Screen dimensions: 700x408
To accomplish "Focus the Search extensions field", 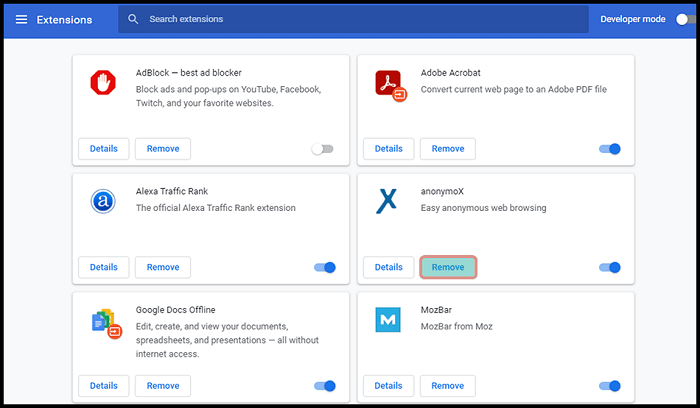I will click(x=353, y=19).
